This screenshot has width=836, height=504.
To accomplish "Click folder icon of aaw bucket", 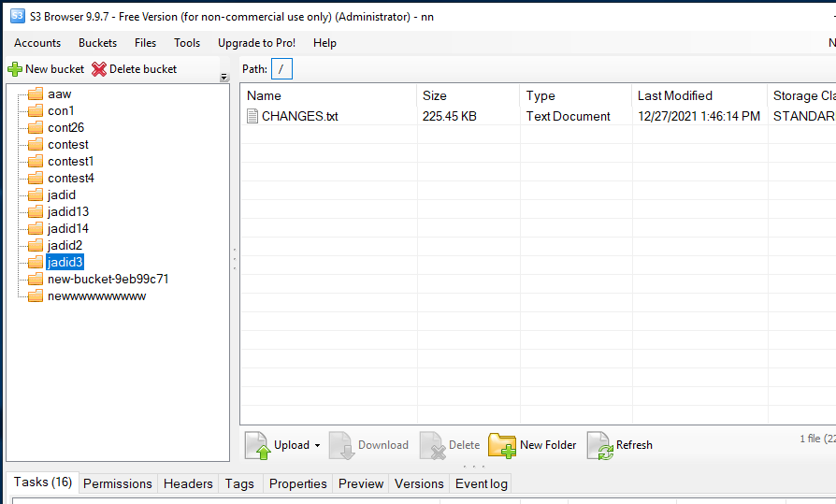I will [36, 94].
